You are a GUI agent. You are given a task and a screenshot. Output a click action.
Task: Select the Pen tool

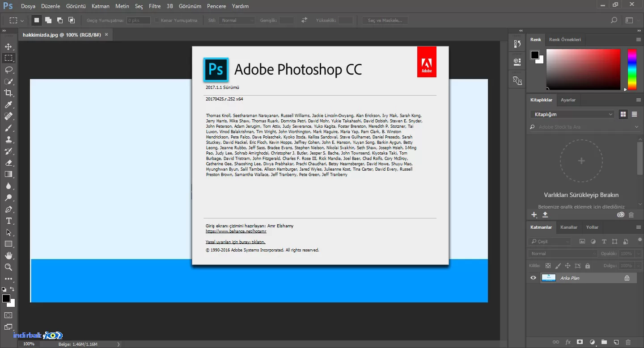pos(8,209)
